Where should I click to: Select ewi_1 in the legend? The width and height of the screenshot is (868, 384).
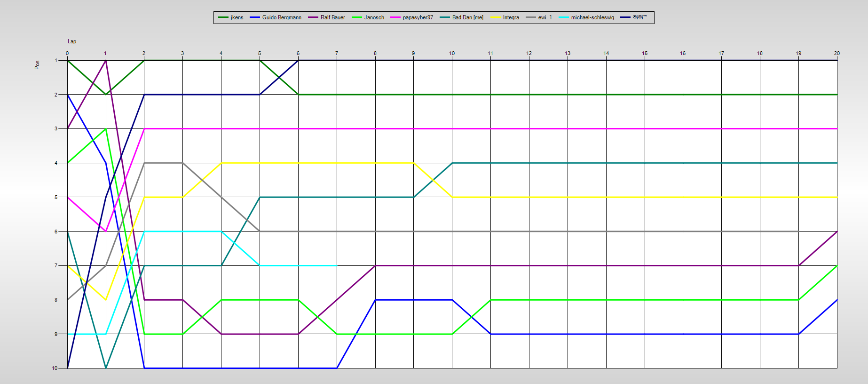click(545, 17)
